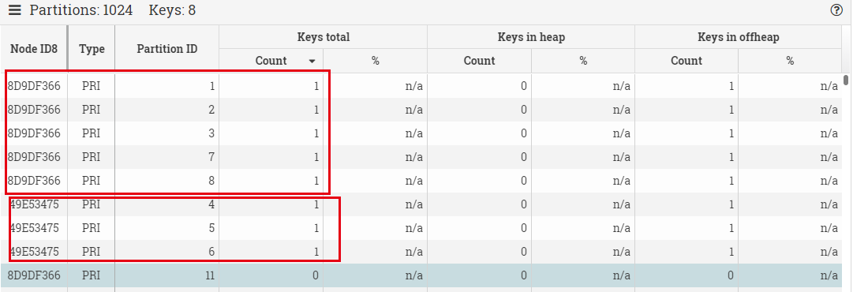Select the 49E53475 row with Partition ID 4

point(421,204)
